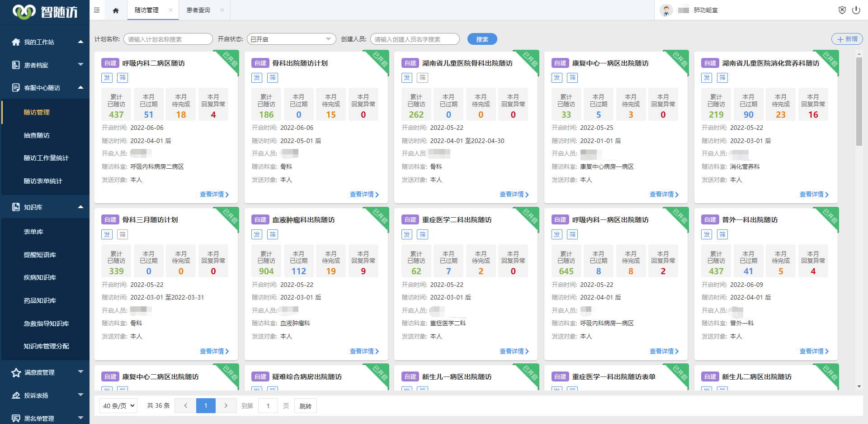Click 发 icon on 骨科出院随访计划 card
Viewport: 868px width, 424px height.
click(257, 78)
